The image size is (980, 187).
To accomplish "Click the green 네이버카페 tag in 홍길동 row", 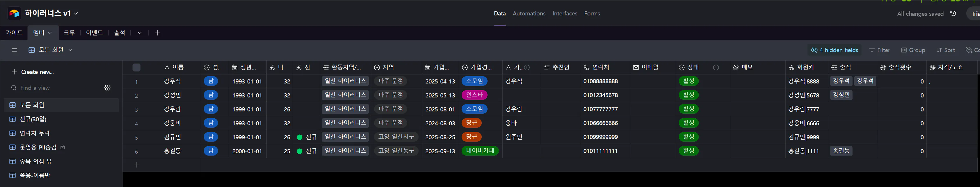I will (x=480, y=151).
